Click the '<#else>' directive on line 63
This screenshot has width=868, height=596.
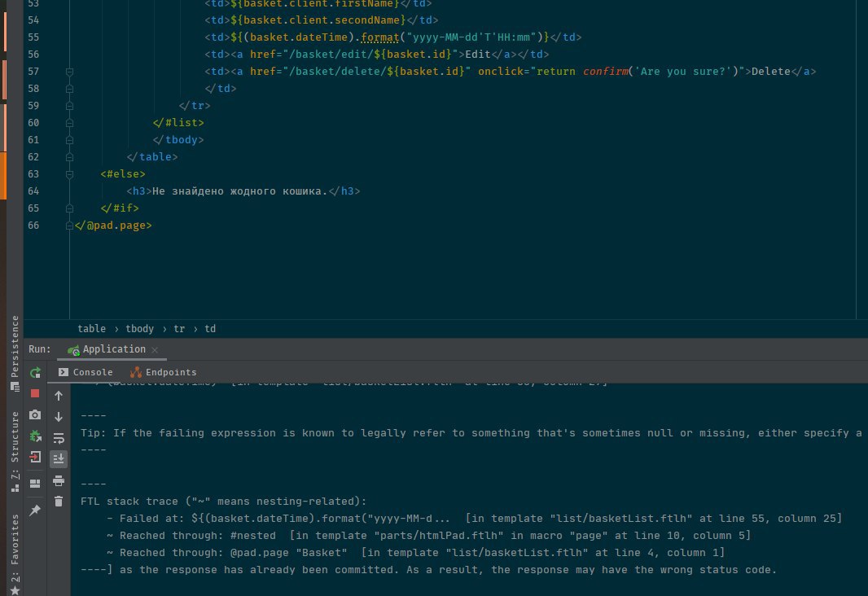pos(123,173)
